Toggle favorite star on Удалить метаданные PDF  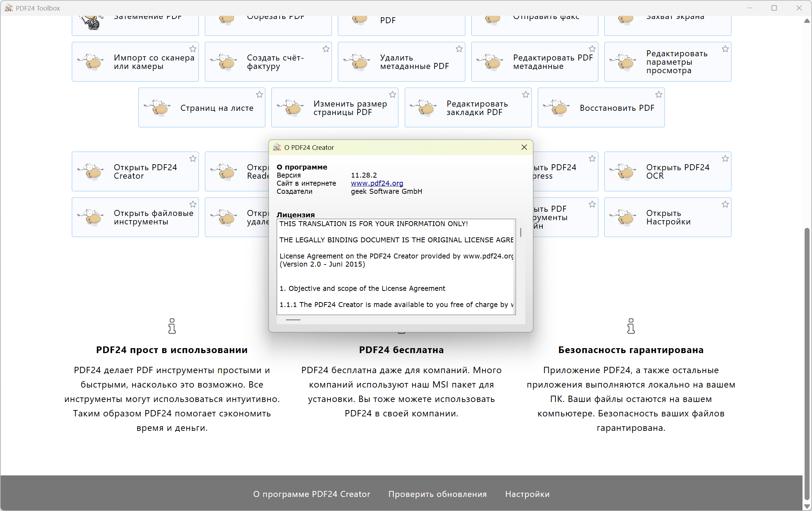click(x=459, y=49)
